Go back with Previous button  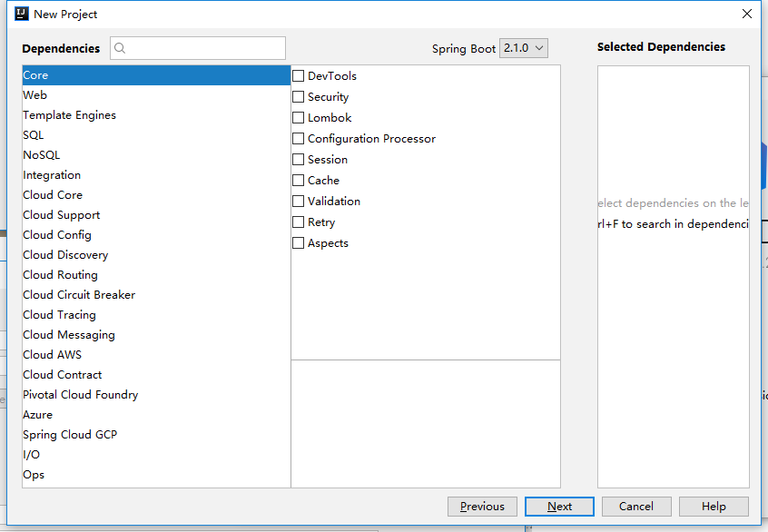click(482, 507)
